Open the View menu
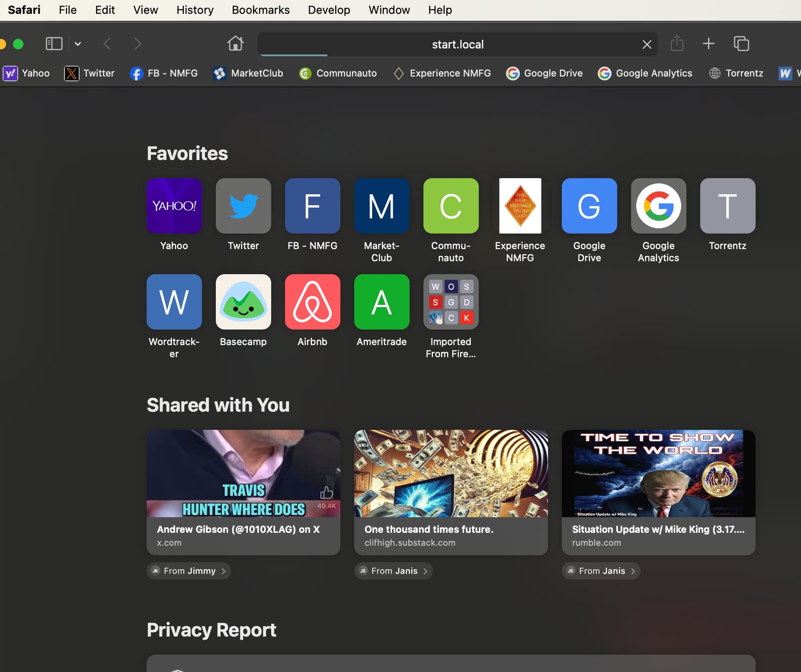 (146, 10)
